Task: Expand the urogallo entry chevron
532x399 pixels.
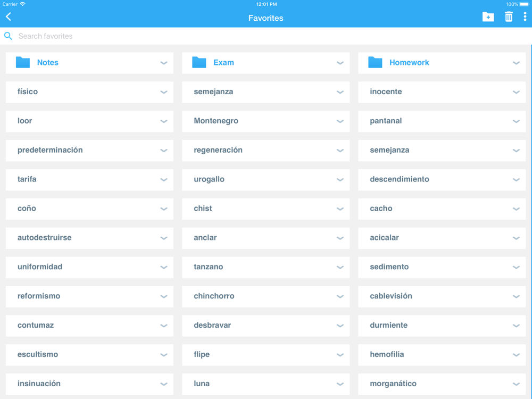Action: [x=340, y=179]
